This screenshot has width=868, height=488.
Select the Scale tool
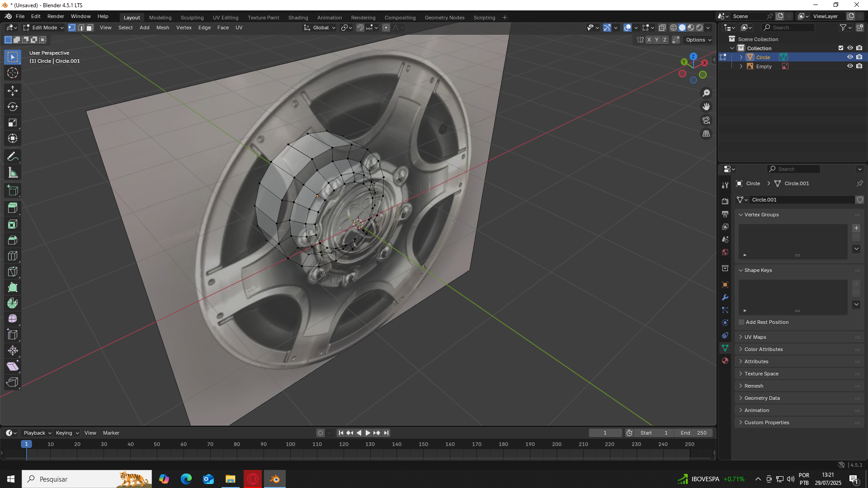coord(13,122)
